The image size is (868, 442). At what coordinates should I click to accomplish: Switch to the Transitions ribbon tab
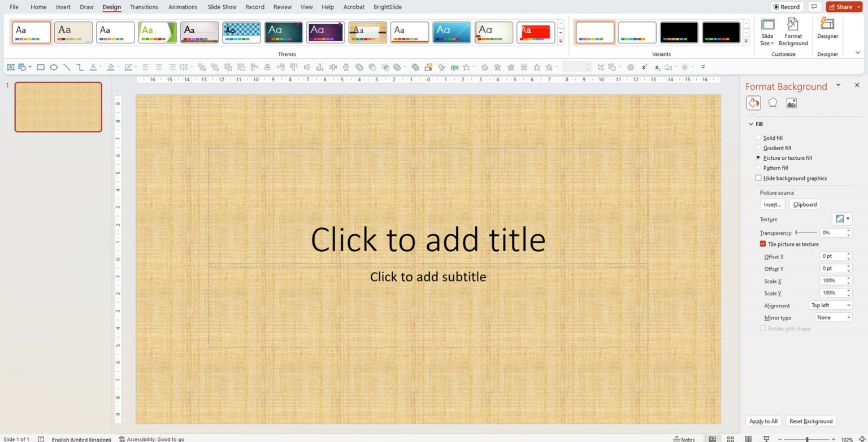pyautogui.click(x=144, y=7)
